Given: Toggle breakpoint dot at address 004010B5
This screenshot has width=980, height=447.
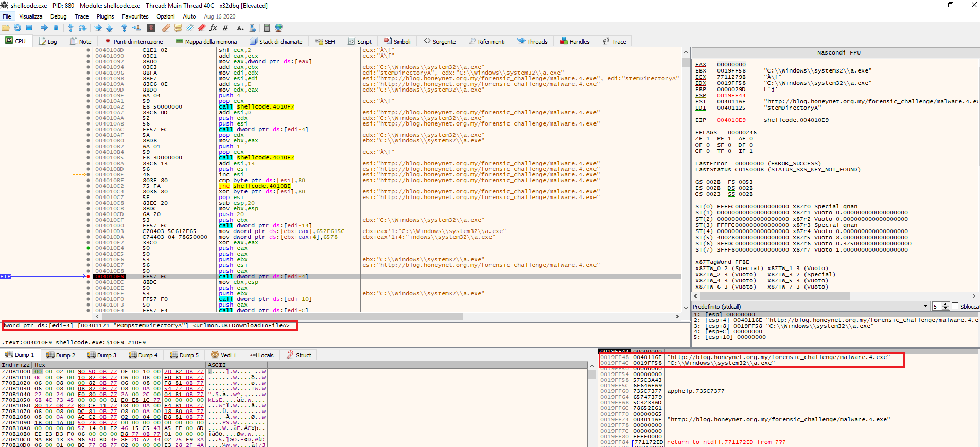Looking at the screenshot, I should click(x=89, y=158).
